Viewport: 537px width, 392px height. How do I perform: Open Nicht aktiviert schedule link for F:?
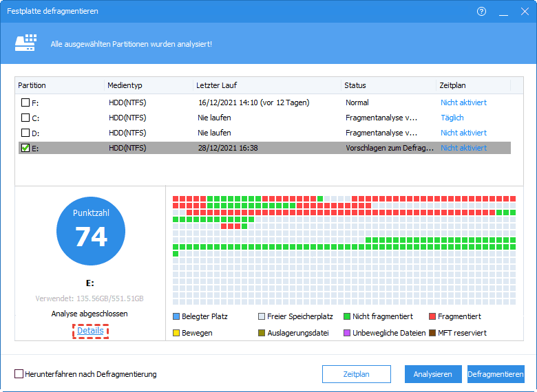[463, 102]
